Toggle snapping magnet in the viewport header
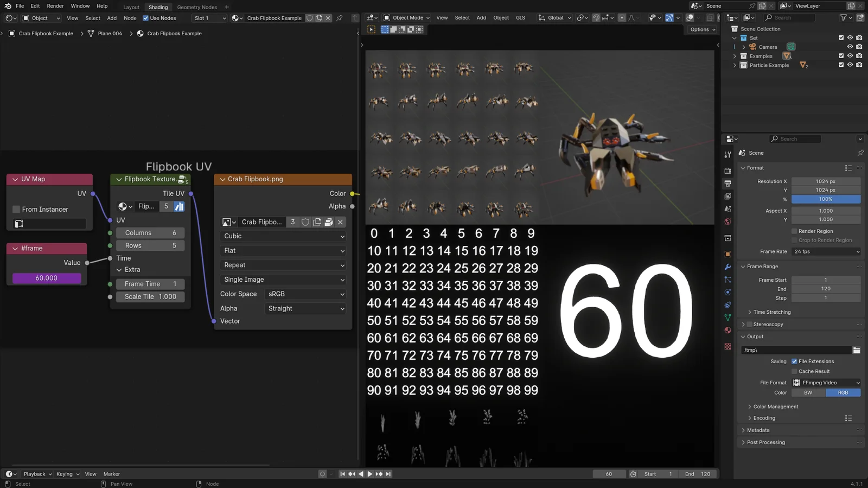 [596, 18]
